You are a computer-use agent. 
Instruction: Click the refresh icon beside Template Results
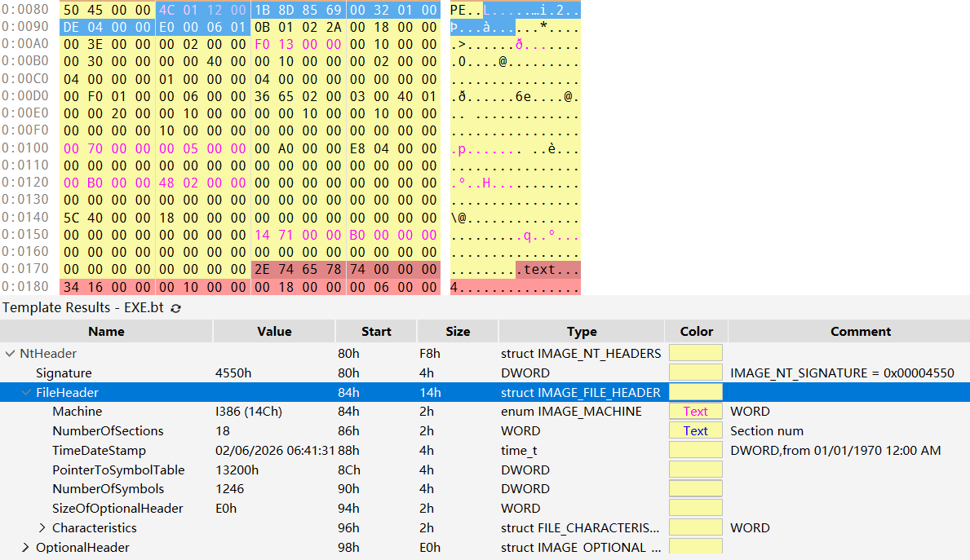175,308
